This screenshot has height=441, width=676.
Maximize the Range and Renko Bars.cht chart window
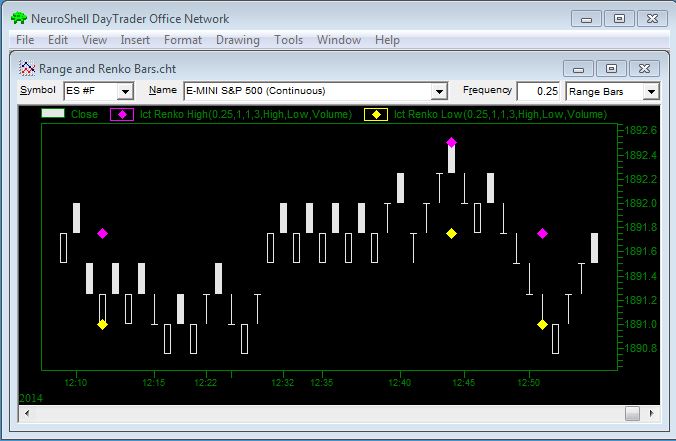[x=611, y=69]
